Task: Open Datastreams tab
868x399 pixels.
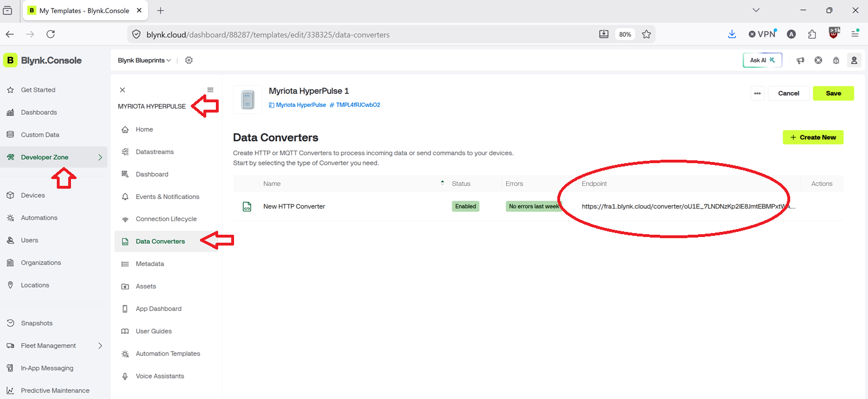Action: tap(155, 152)
